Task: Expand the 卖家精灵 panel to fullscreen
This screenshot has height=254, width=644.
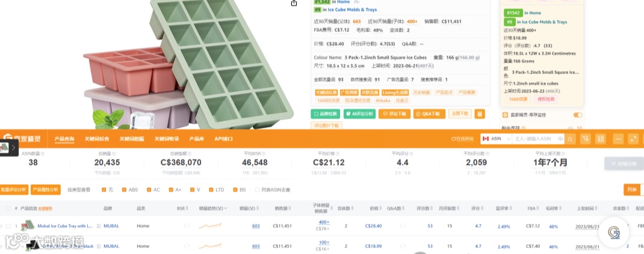Action: 633,139
